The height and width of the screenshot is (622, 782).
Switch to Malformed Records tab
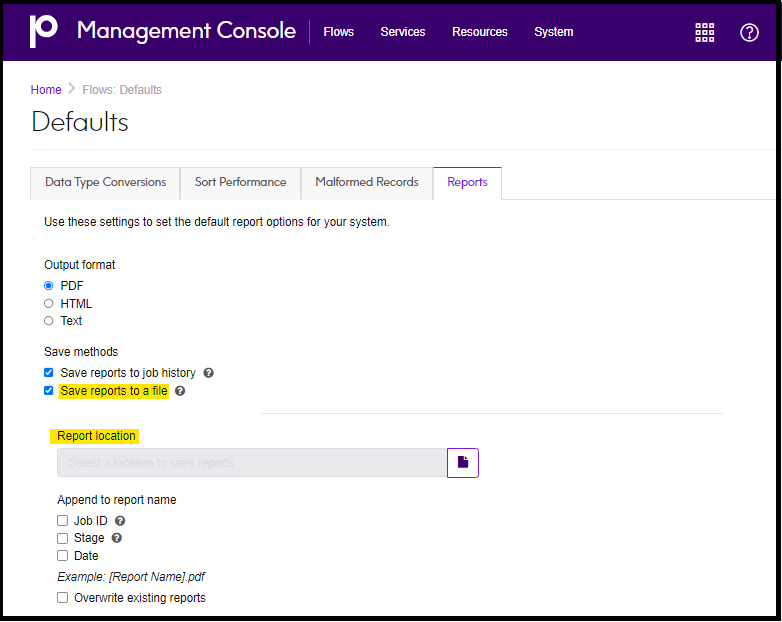point(366,183)
